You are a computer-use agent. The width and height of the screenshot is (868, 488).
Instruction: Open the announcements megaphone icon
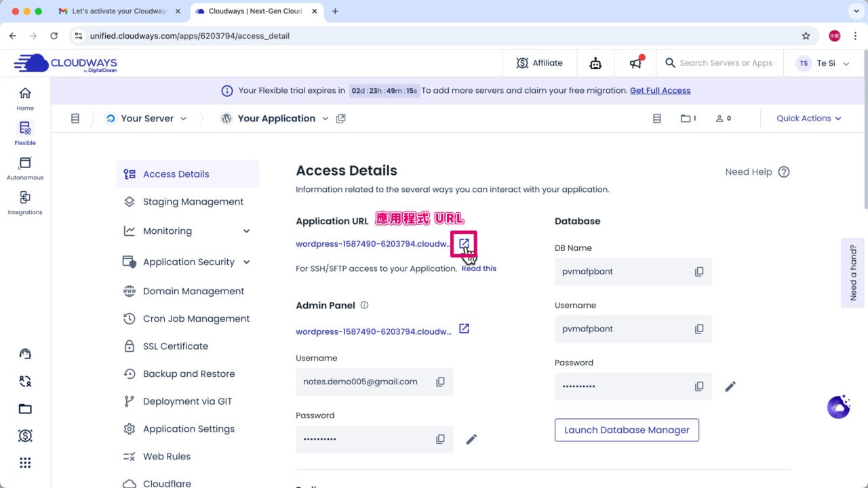click(635, 62)
